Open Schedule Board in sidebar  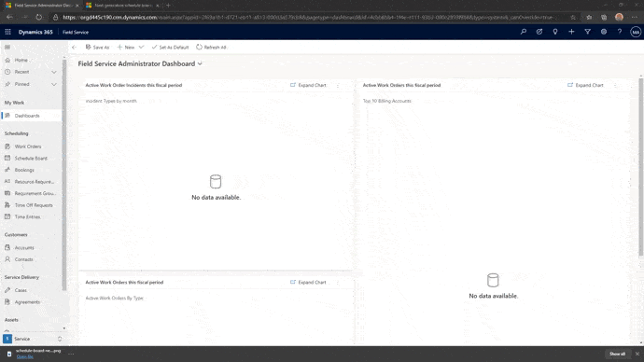(x=32, y=158)
